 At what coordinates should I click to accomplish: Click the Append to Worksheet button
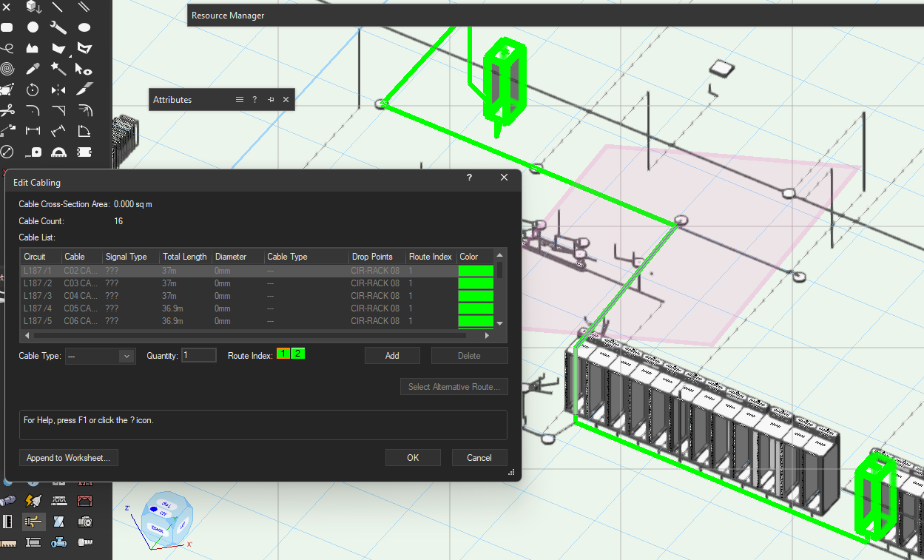[68, 458]
